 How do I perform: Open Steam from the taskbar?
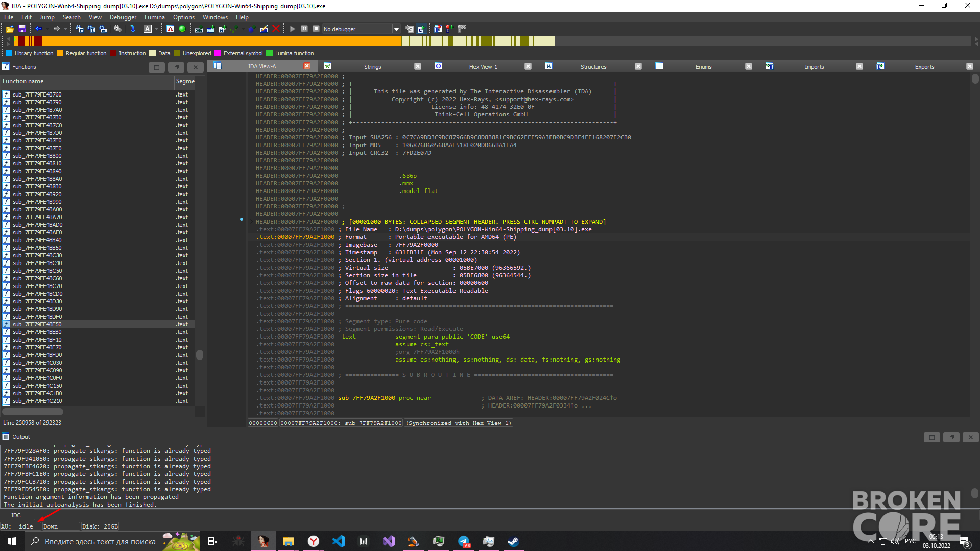point(513,541)
